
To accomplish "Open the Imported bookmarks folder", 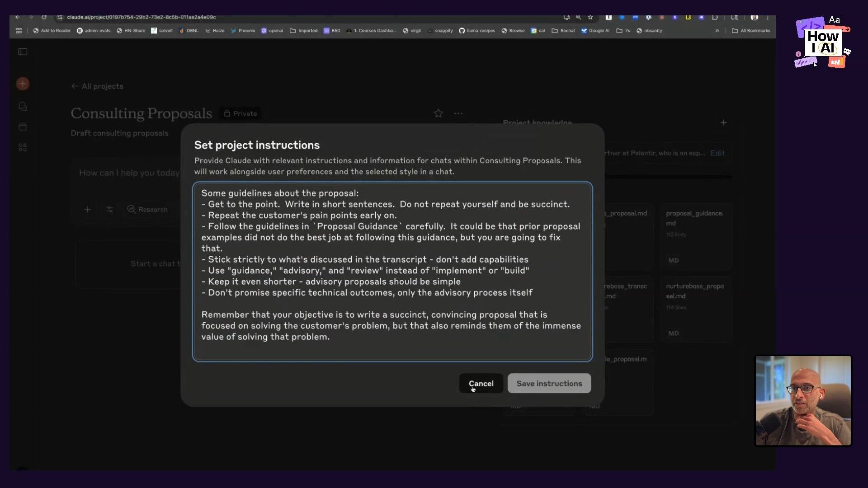I will (303, 31).
